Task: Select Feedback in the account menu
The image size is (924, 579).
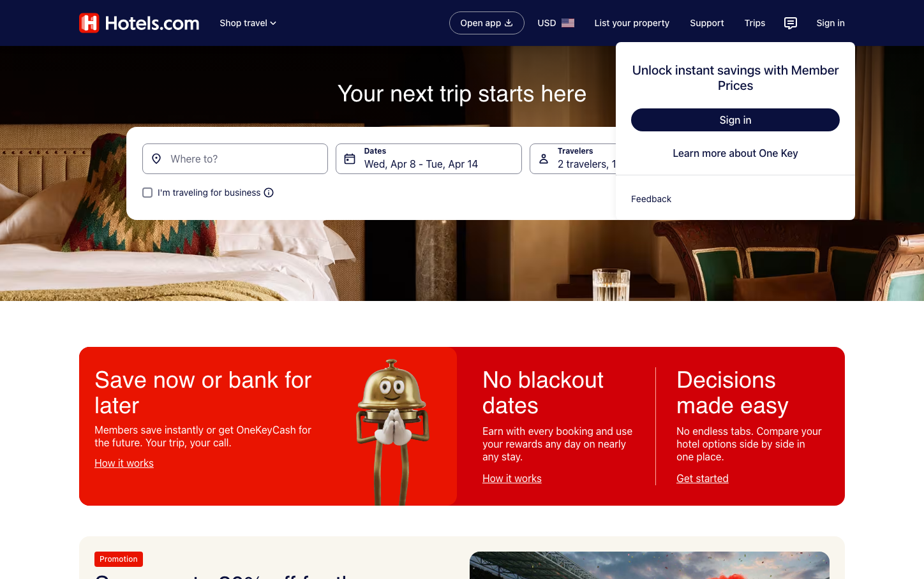Action: coord(651,199)
